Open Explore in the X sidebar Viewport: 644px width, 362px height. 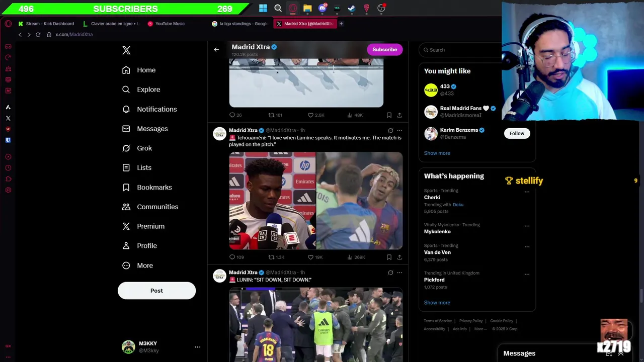(141, 89)
